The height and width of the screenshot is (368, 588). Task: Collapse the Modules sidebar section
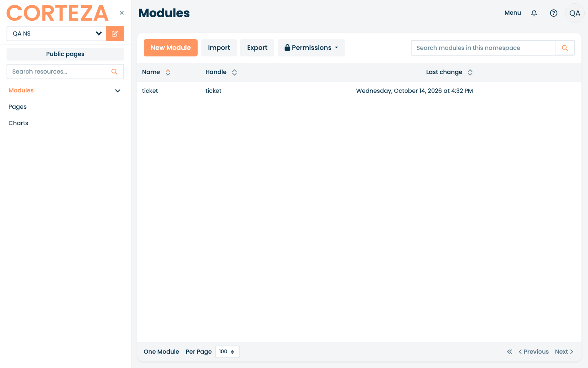point(118,91)
